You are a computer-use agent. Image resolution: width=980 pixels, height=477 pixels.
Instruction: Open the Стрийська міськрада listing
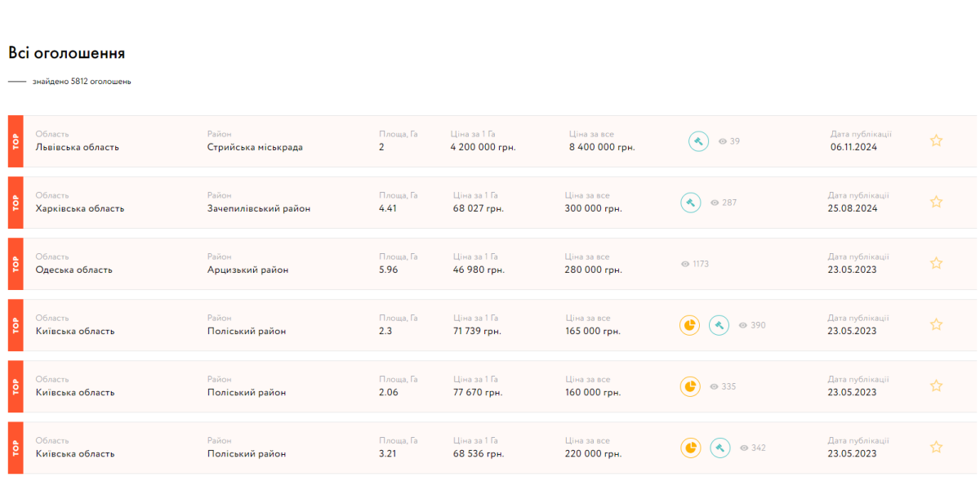(x=255, y=147)
